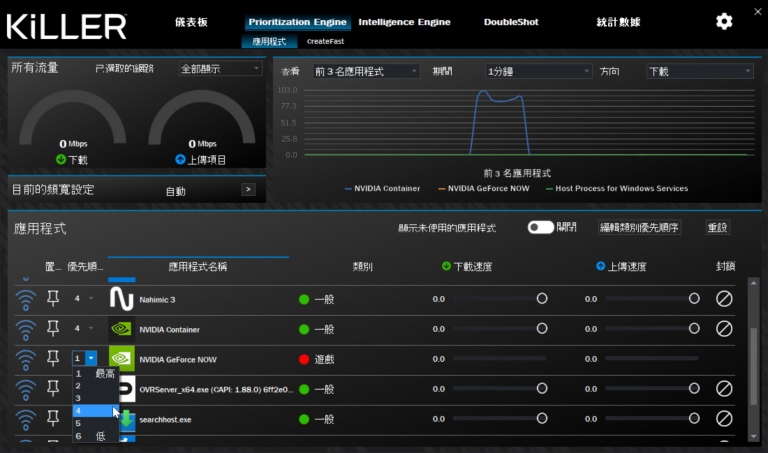Open the 期間 1分鐘 dropdown
768x453 pixels.
[538, 72]
